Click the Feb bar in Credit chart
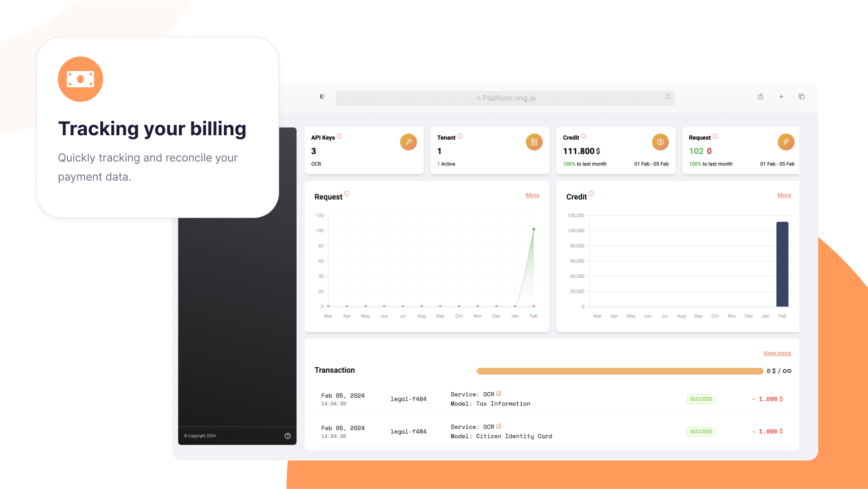This screenshot has width=868, height=489. pyautogui.click(x=782, y=264)
